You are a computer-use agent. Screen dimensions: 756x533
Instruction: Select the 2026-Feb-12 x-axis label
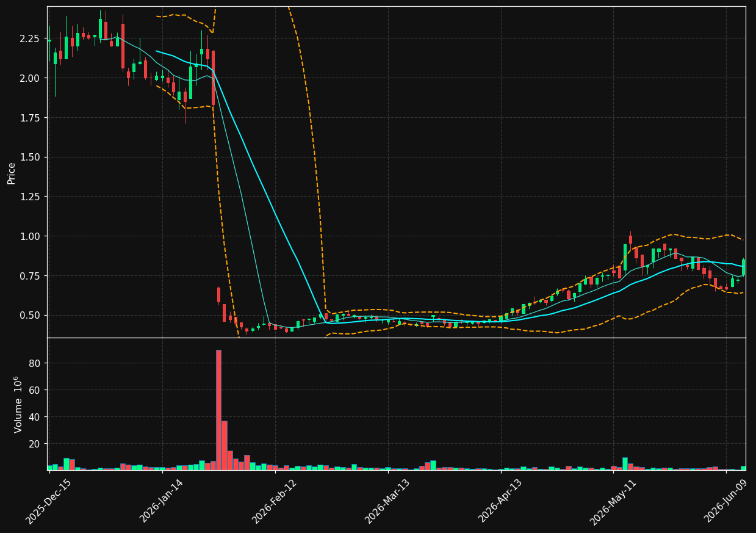tap(275, 501)
